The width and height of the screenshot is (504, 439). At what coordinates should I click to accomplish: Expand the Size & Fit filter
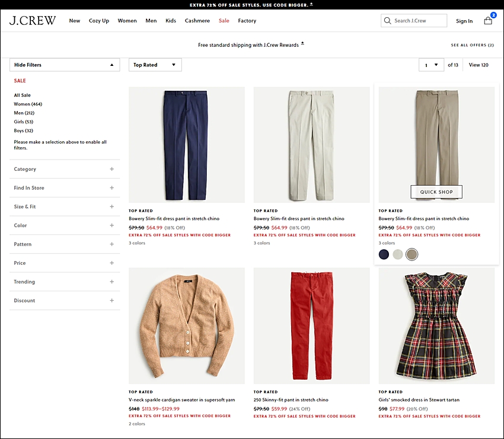click(x=65, y=206)
